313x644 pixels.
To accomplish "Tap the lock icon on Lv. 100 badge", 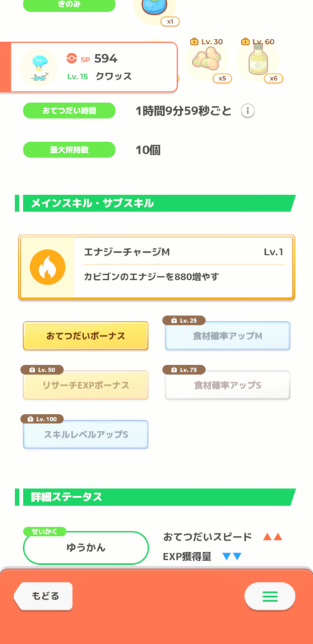I will pyautogui.click(x=30, y=419).
